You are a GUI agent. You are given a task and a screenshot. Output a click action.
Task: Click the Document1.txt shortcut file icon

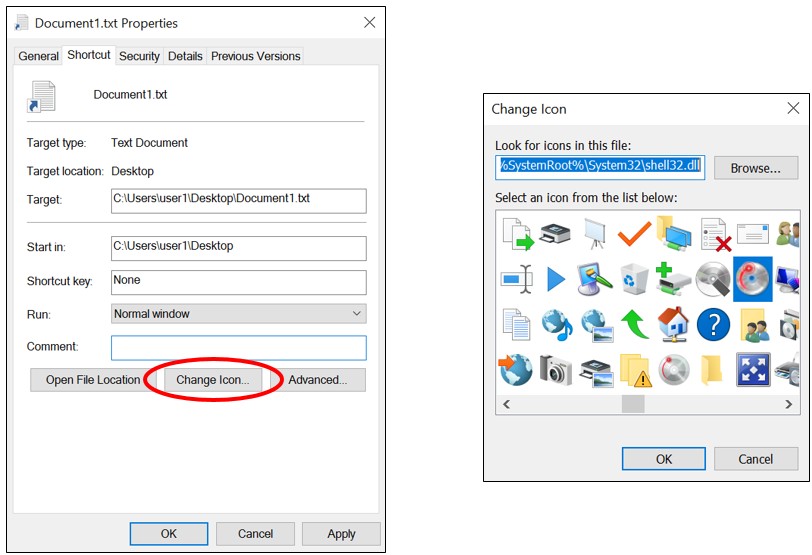point(41,96)
